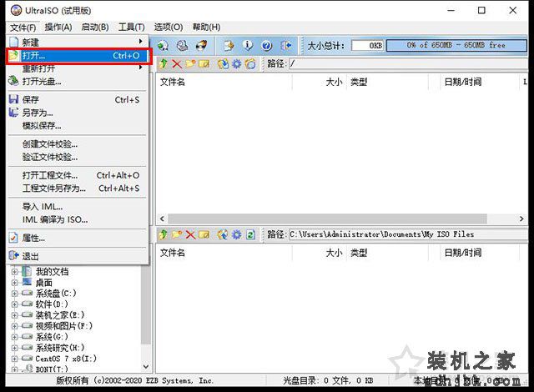This screenshot has height=392, width=534.
Task: Sort local pane by 文件名 column
Action: 224,253
